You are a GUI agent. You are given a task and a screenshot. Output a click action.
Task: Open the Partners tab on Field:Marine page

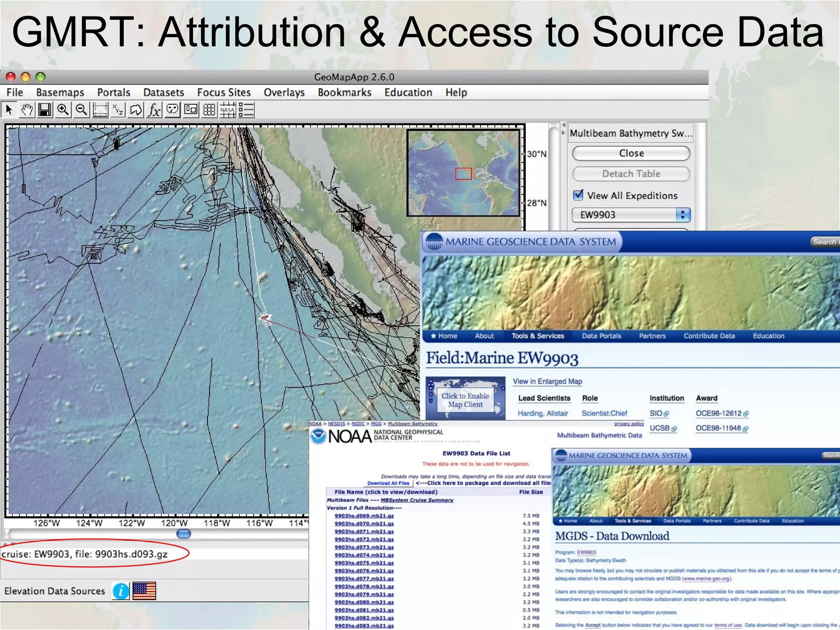652,336
